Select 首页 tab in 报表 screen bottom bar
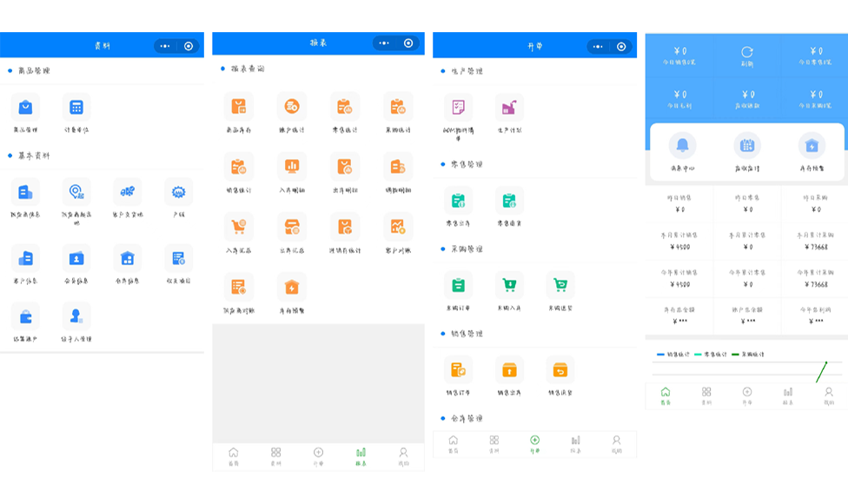This screenshot has width=848, height=504. click(233, 456)
